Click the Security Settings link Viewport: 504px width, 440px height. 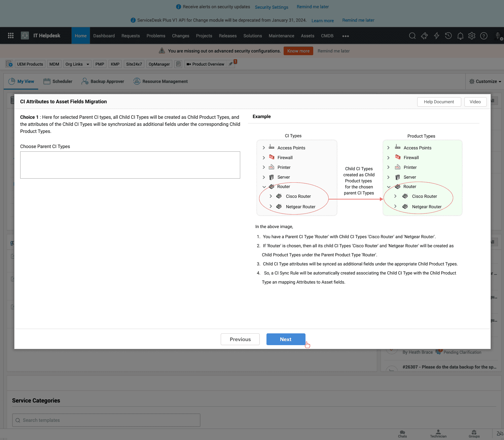click(x=272, y=7)
